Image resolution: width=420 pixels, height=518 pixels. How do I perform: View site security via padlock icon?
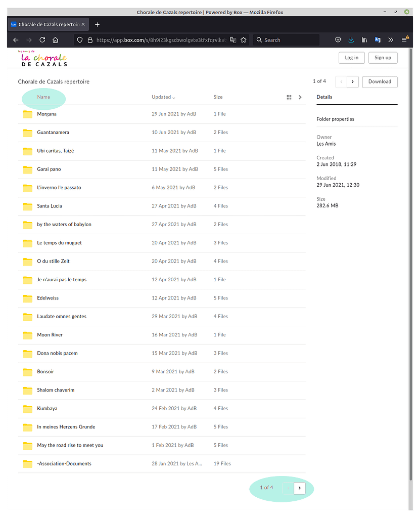(90, 40)
